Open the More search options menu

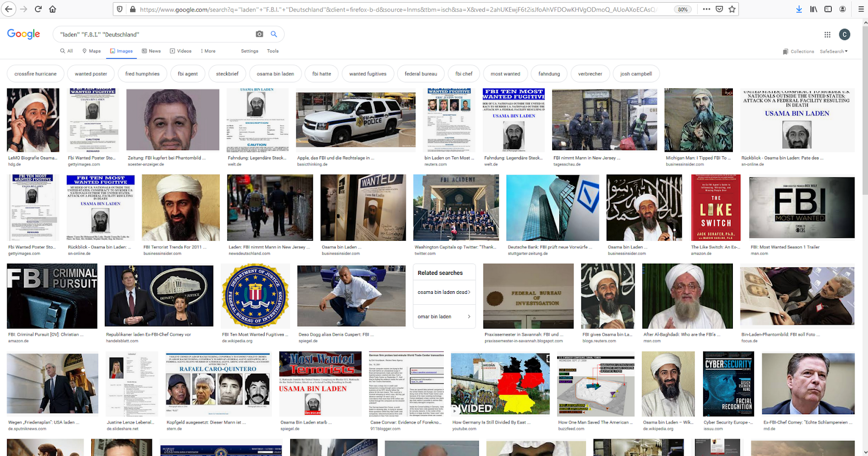[208, 51]
